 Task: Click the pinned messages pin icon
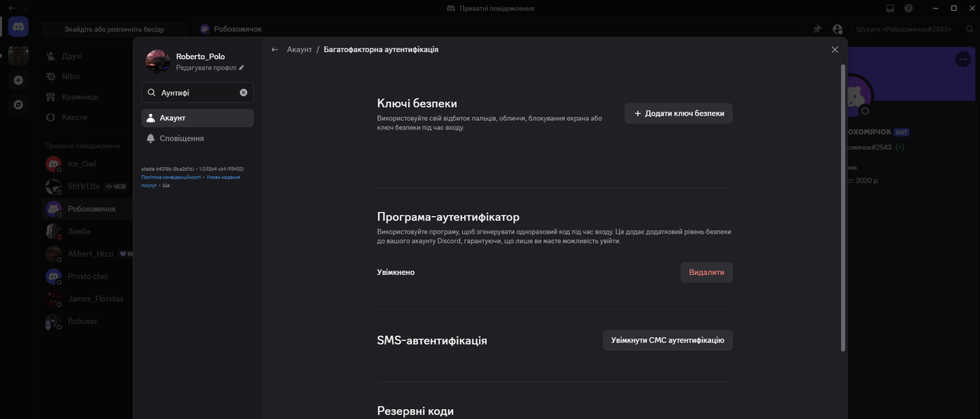click(817, 29)
